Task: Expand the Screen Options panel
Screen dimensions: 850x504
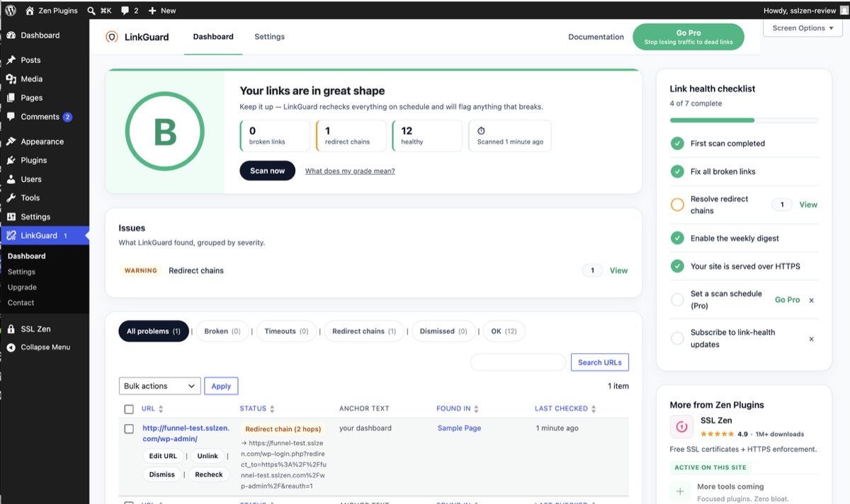Action: pos(803,28)
